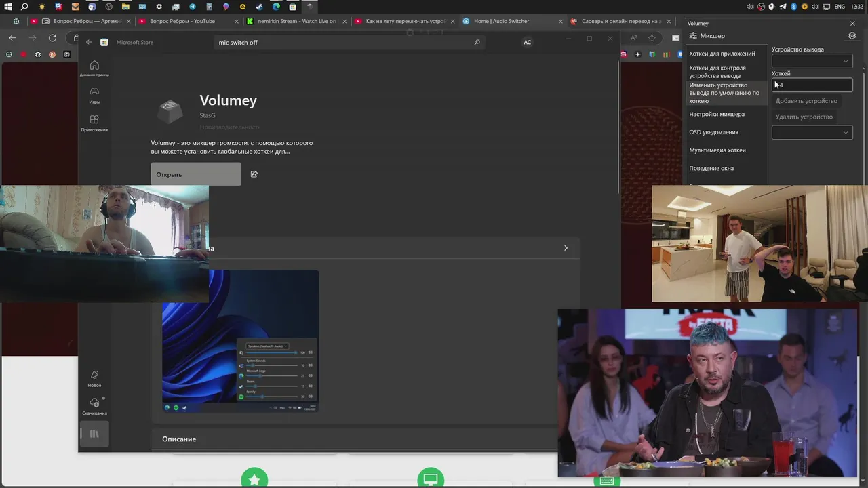Screen dimensions: 868x488
Task: Open Windows taskbar search
Action: pyautogui.click(x=25, y=7)
